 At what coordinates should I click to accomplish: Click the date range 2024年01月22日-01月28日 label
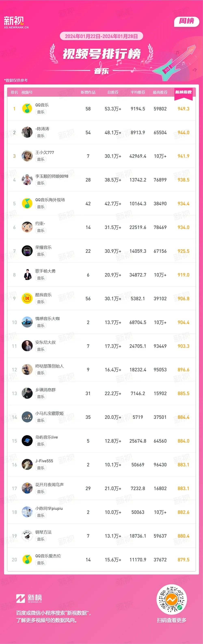tap(101, 36)
